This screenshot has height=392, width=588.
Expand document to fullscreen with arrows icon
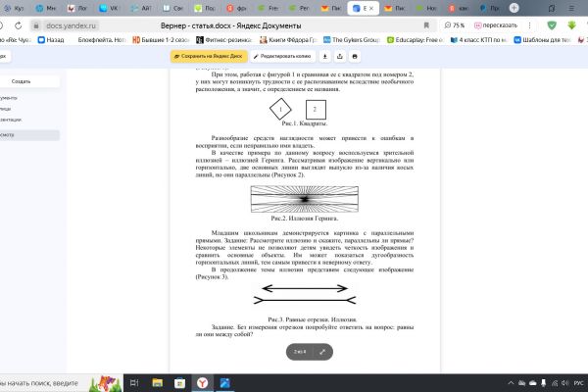click(x=322, y=352)
